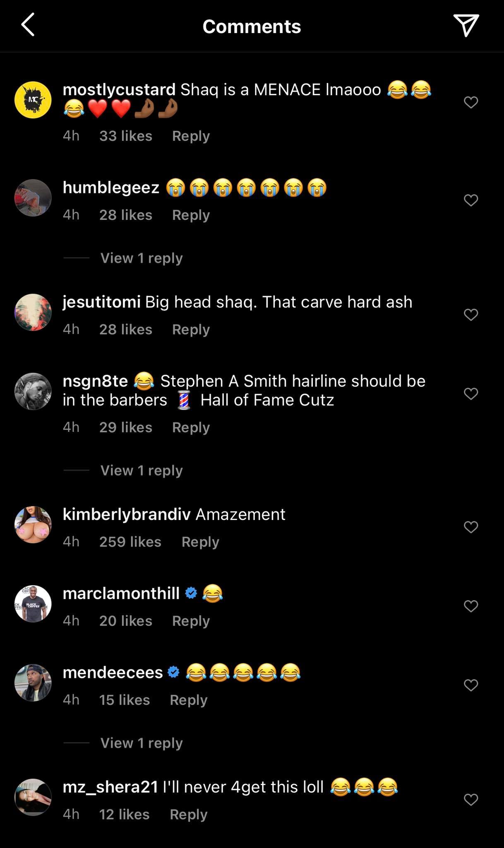Unlike nsgn8te's comment via its heart

pyautogui.click(x=471, y=393)
